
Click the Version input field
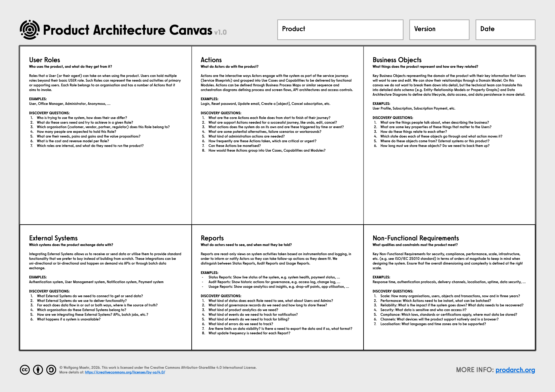coord(439,30)
